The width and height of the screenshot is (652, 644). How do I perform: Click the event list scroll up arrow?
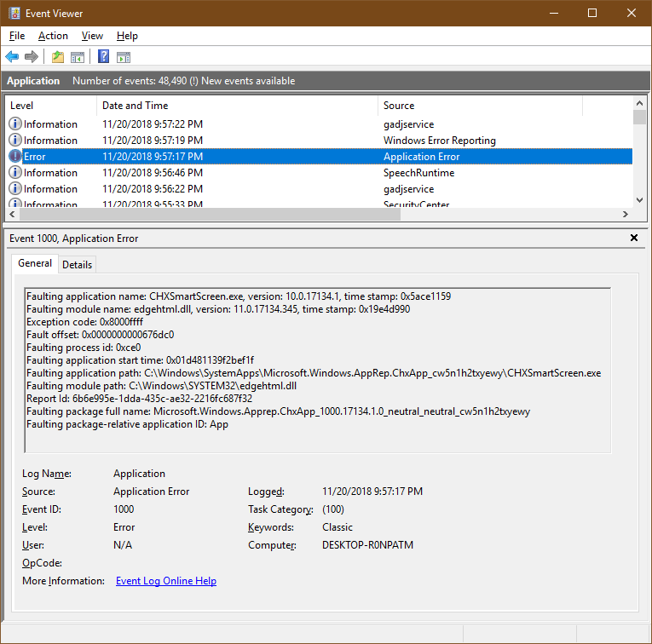coord(639,102)
